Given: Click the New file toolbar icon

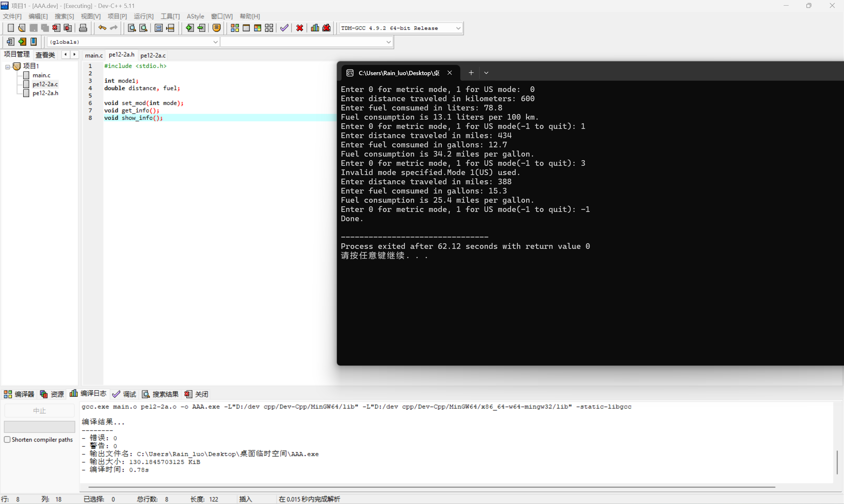Looking at the screenshot, I should point(11,28).
